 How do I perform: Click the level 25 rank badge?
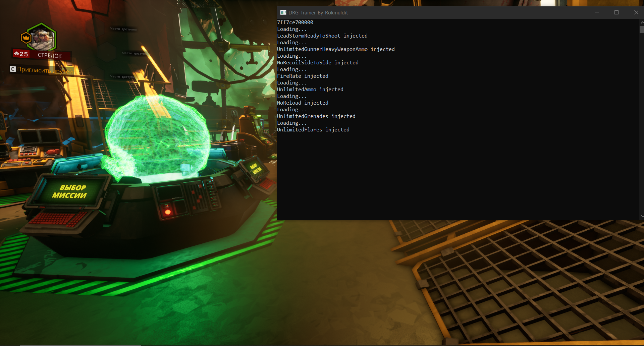(x=21, y=54)
